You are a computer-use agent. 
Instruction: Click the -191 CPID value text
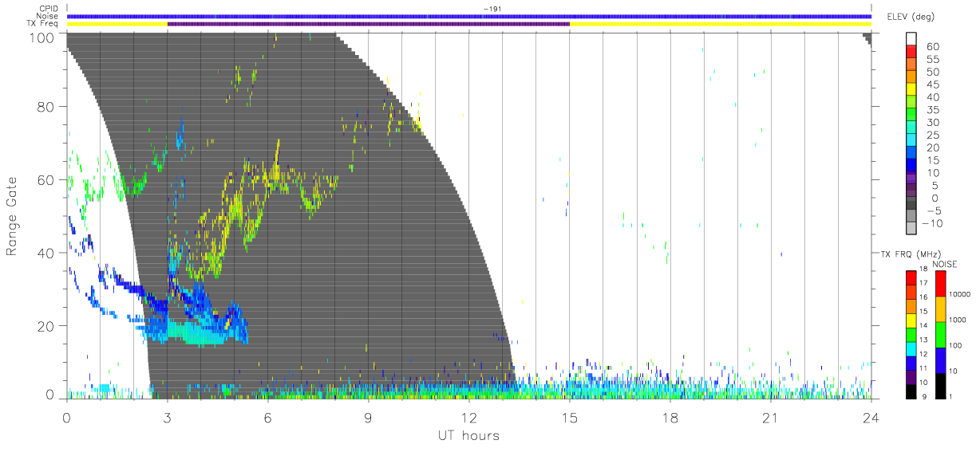492,9
